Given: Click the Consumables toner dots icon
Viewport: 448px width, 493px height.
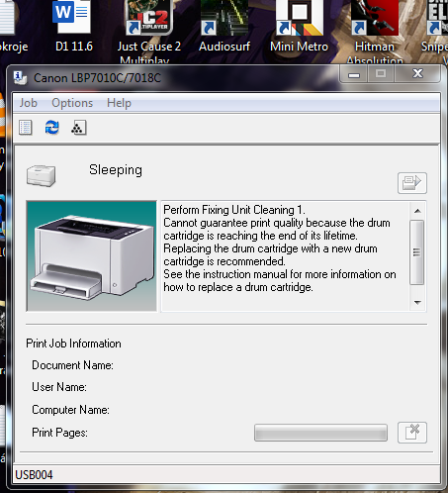Looking at the screenshot, I should 78,128.
